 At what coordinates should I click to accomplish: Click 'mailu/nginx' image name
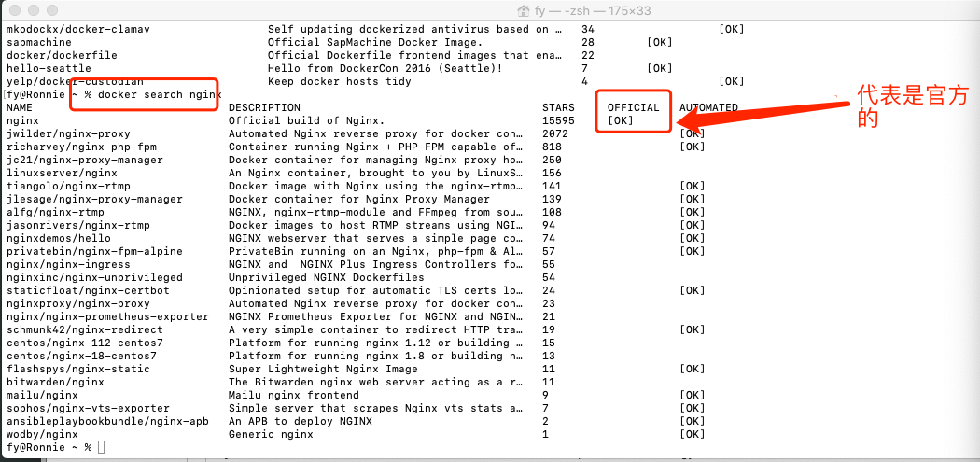click(x=42, y=395)
